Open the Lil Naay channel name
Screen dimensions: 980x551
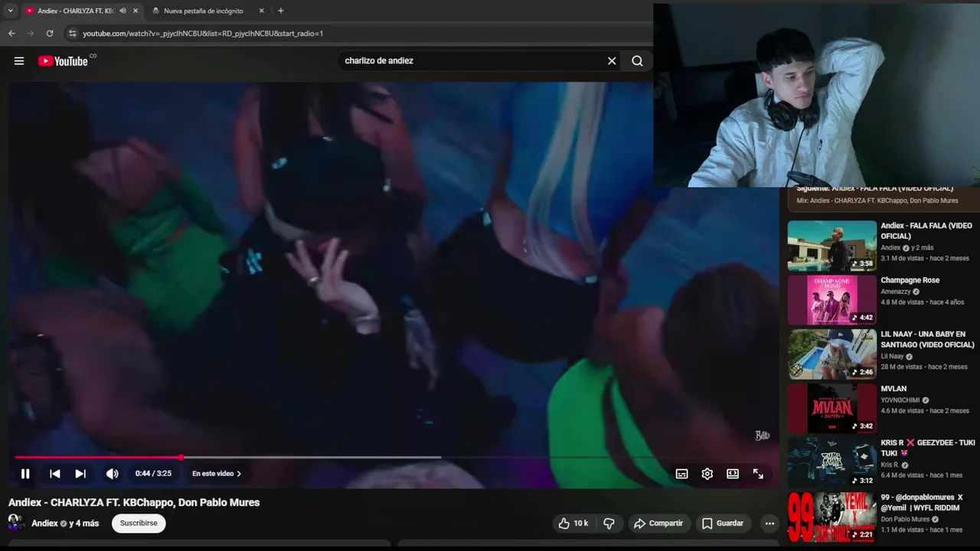[892, 357]
